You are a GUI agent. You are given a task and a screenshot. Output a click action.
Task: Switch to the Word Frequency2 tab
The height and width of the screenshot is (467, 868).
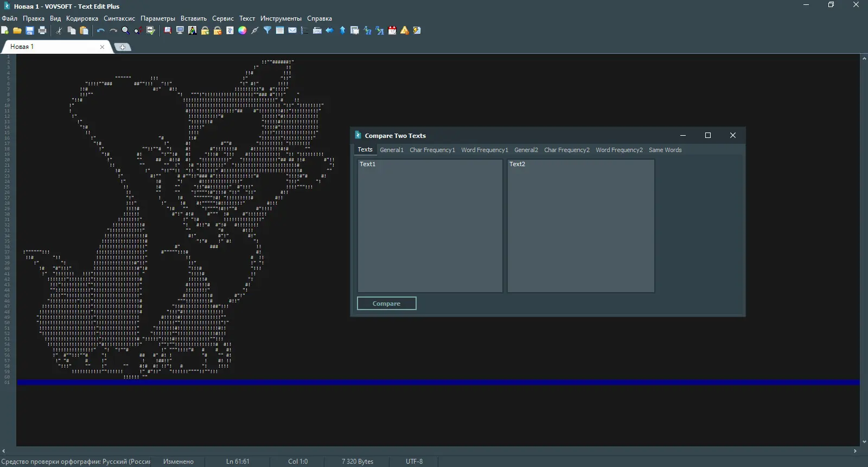tap(620, 150)
